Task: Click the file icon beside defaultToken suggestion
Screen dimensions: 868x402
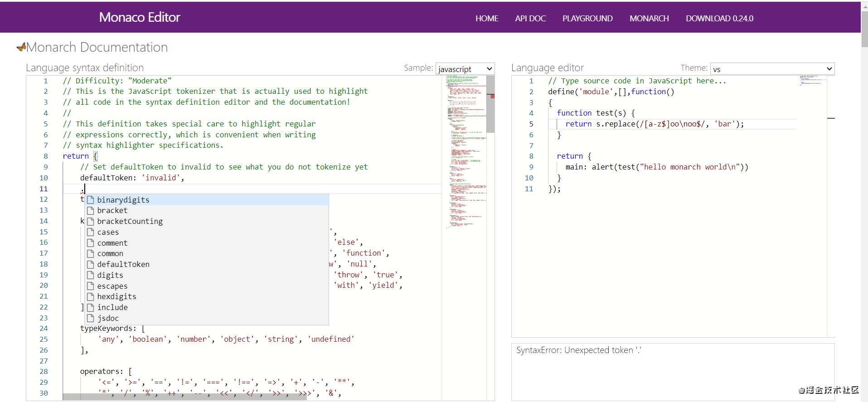Action: pyautogui.click(x=91, y=264)
